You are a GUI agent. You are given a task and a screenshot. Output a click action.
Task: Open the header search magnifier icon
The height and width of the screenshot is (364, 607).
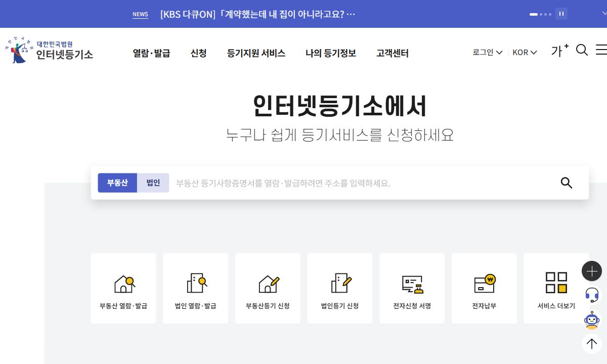tap(582, 50)
